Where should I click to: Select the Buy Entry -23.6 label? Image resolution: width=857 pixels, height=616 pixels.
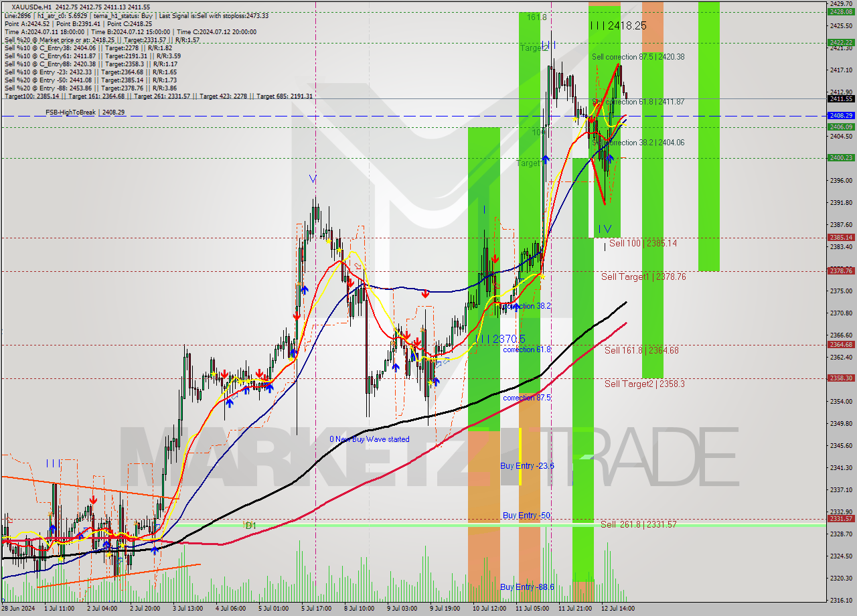pos(527,465)
